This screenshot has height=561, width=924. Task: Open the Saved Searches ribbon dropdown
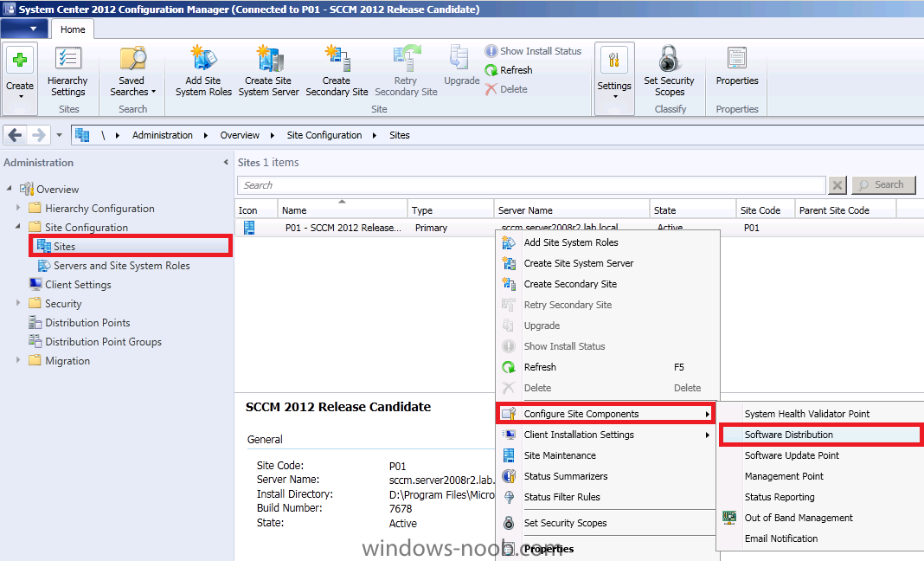pyautogui.click(x=132, y=71)
